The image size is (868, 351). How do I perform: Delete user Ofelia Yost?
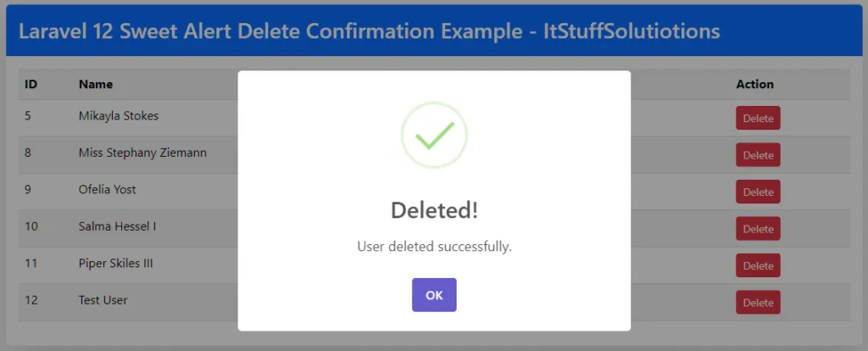tap(758, 192)
